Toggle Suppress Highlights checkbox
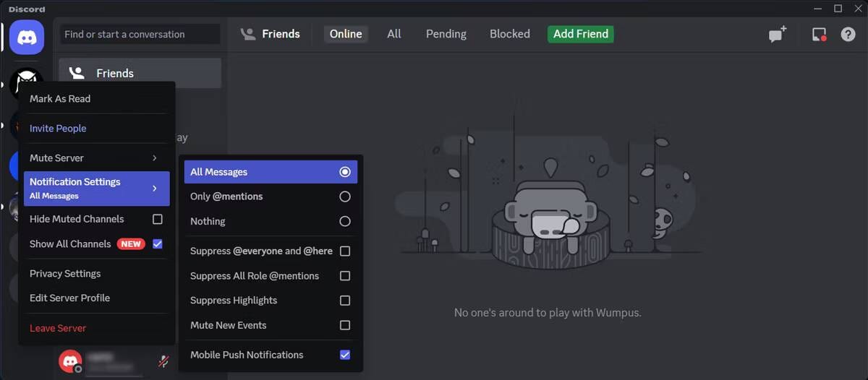The image size is (868, 380). point(345,301)
